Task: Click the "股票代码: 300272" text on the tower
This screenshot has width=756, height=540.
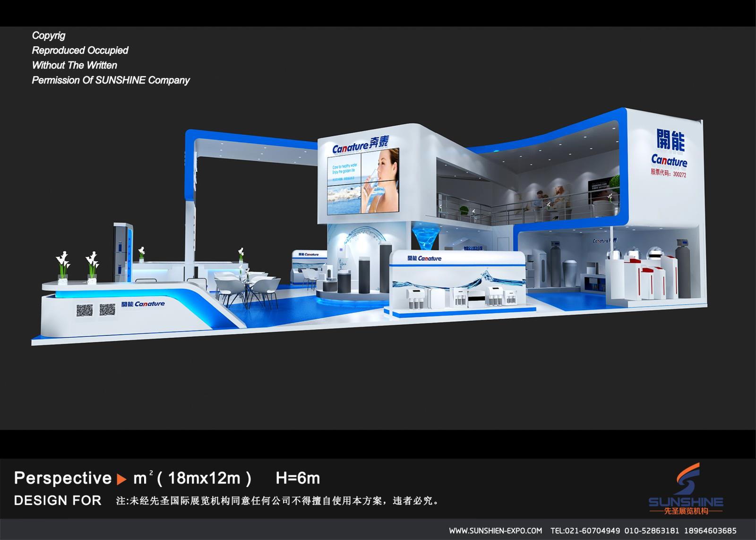Action: 669,173
